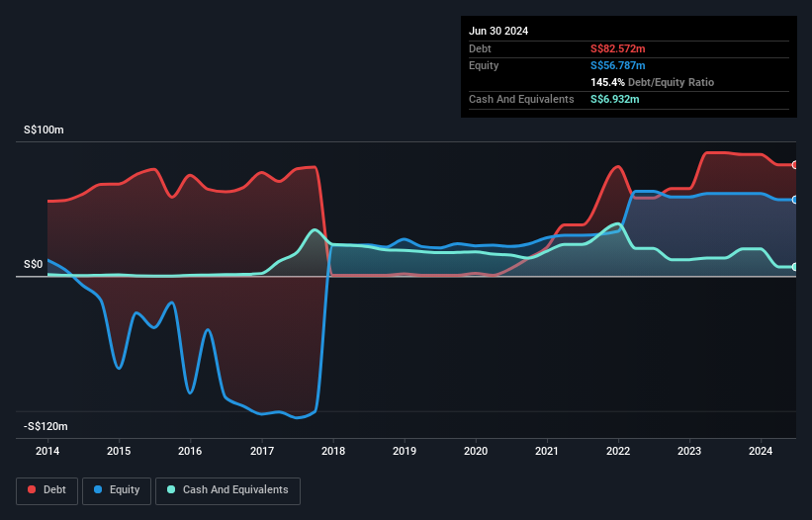Toggle the Equity series legend button
Screen dimensions: 812x520
tap(117, 490)
